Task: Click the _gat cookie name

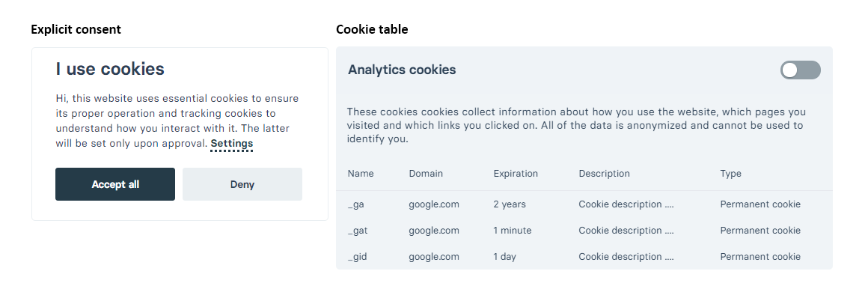Action: tap(358, 231)
